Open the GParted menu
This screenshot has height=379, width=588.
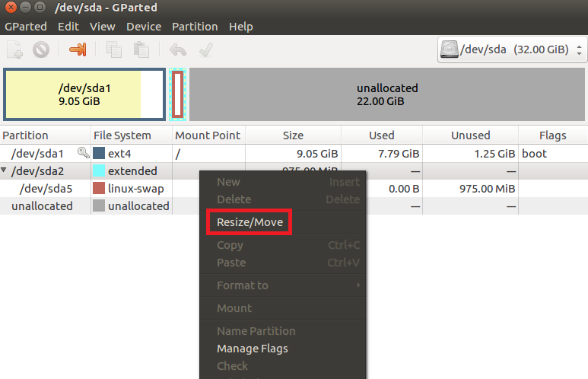26,27
